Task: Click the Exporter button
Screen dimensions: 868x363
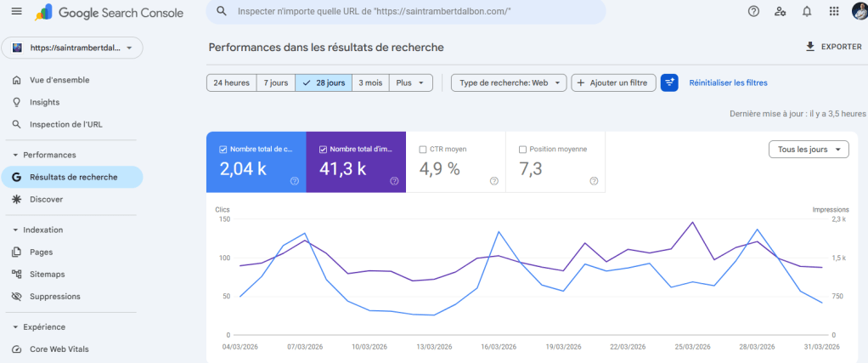Action: 832,47
